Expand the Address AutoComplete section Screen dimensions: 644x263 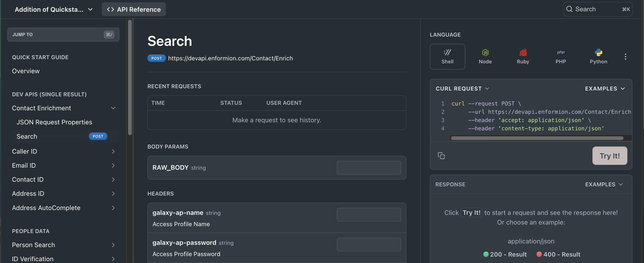click(x=113, y=208)
